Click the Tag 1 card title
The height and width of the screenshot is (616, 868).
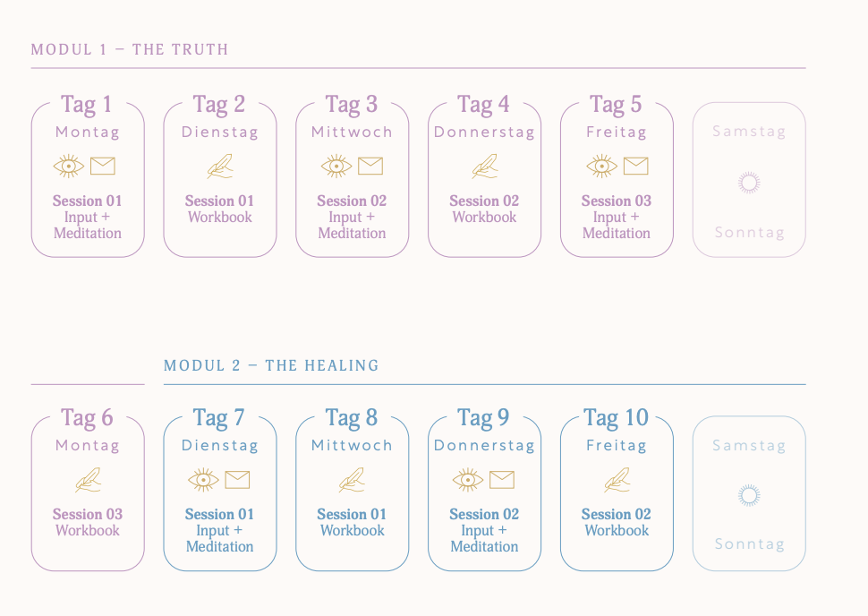(x=87, y=105)
